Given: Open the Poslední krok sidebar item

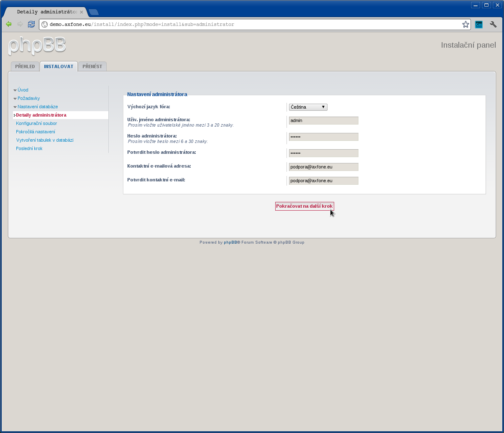Looking at the screenshot, I should [x=29, y=148].
